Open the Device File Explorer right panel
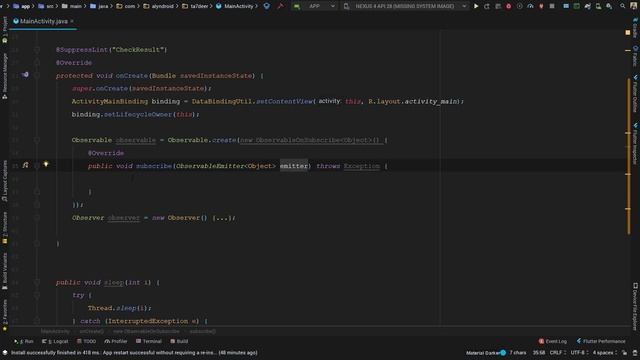The height and width of the screenshot is (360, 640). (x=636, y=306)
